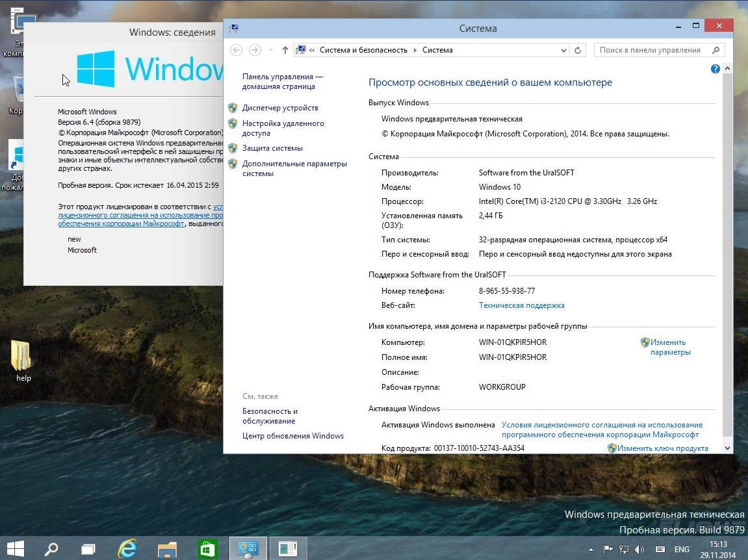Click the shield icon beside Защита системы
748x560 pixels.
(233, 148)
